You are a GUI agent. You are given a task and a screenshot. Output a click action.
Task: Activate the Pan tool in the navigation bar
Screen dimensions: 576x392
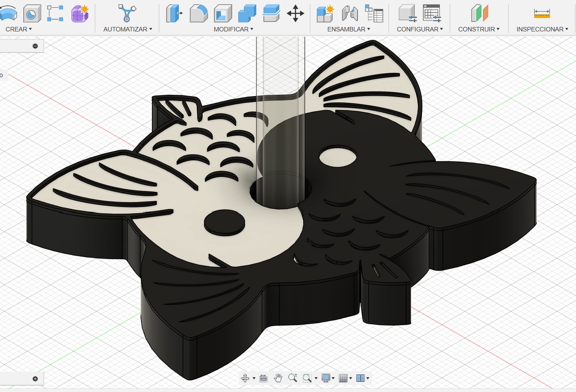click(278, 378)
